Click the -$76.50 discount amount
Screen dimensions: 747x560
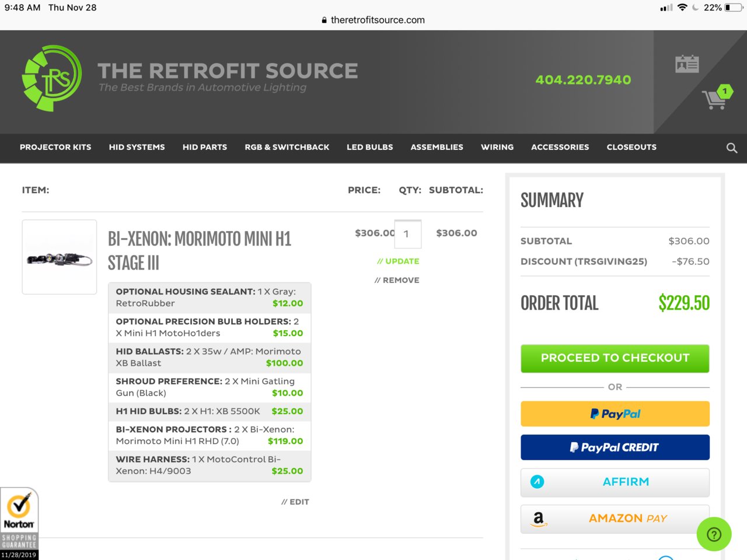click(x=690, y=261)
